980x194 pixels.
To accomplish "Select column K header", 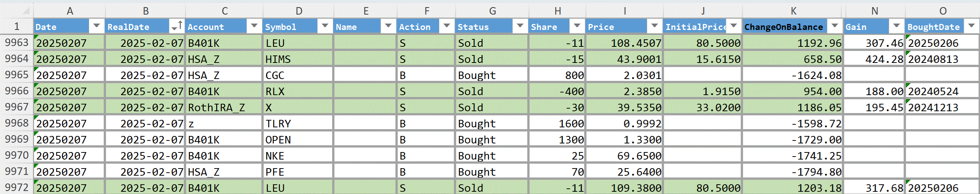I will click(793, 10).
